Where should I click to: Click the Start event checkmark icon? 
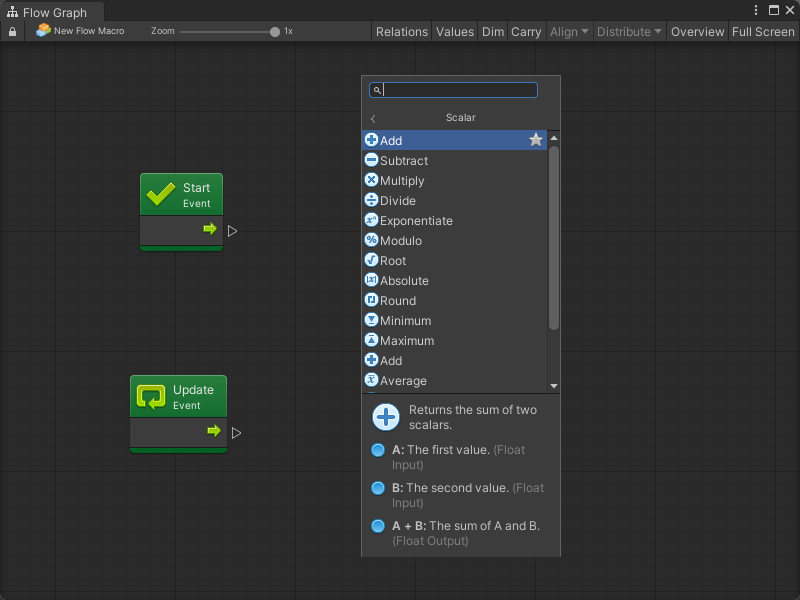(x=161, y=194)
